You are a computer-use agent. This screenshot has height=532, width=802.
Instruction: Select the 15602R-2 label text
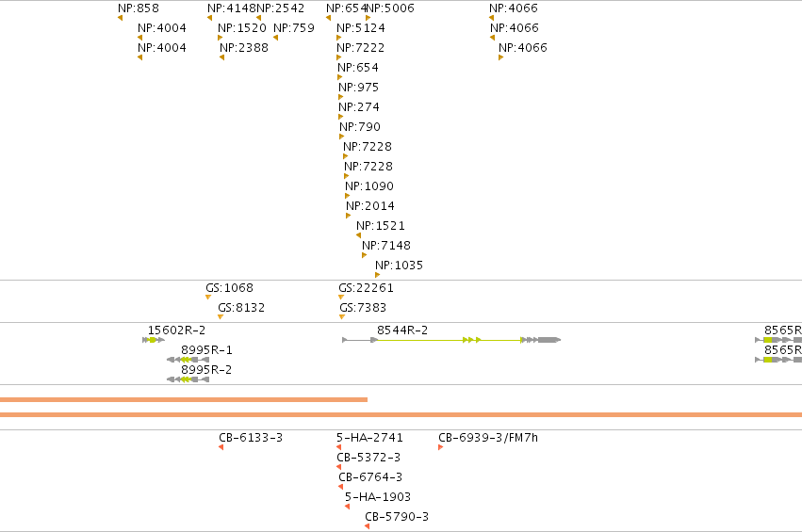[176, 330]
